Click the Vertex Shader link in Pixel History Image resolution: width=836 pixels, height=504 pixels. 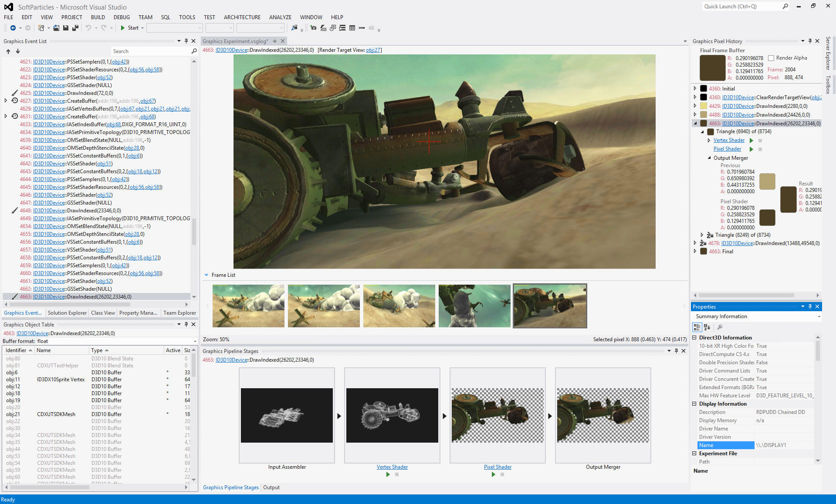tap(729, 140)
